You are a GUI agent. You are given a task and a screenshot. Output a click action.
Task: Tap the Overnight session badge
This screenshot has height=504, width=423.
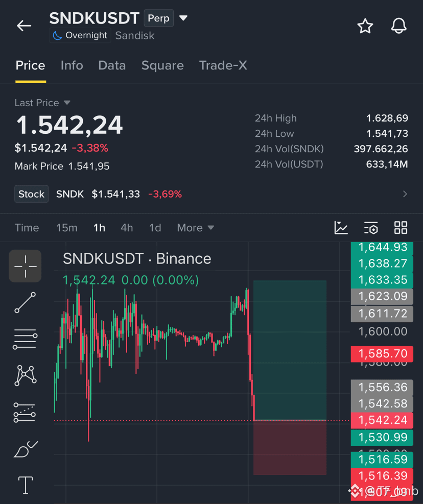coord(80,35)
